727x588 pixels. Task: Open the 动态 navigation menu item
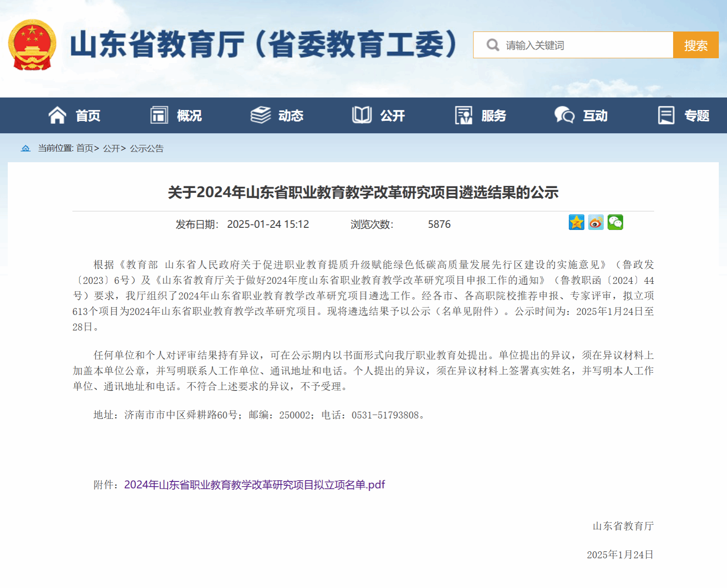(x=291, y=116)
